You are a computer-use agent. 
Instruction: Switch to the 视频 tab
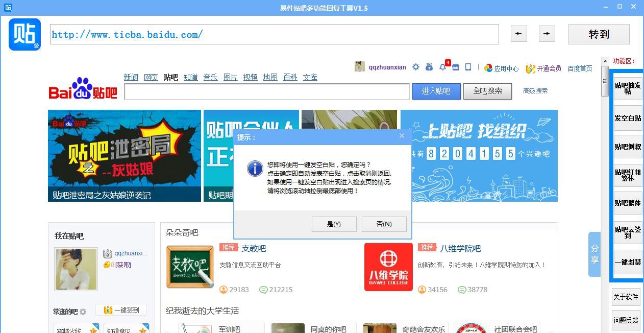coord(251,77)
